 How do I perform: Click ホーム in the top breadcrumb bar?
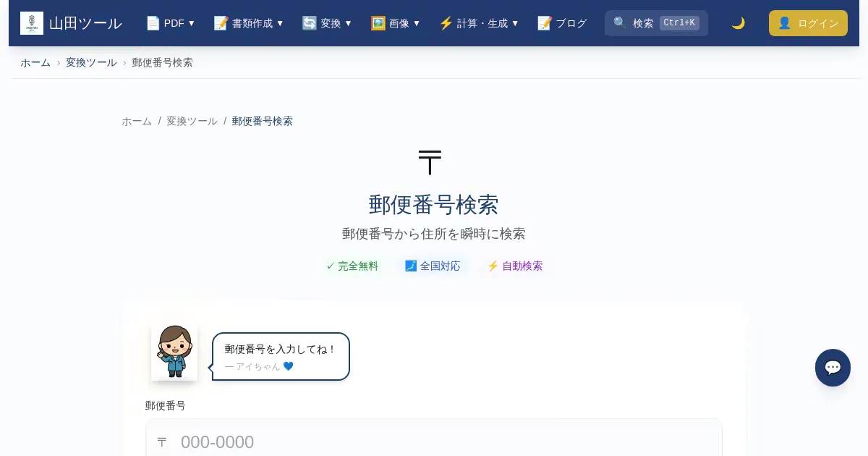pyautogui.click(x=35, y=62)
